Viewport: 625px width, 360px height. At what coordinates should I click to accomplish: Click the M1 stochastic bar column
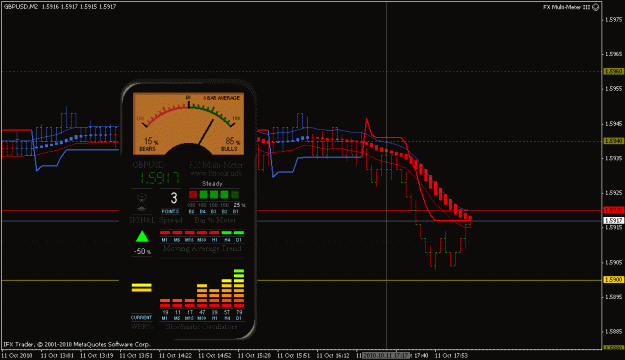tap(165, 303)
